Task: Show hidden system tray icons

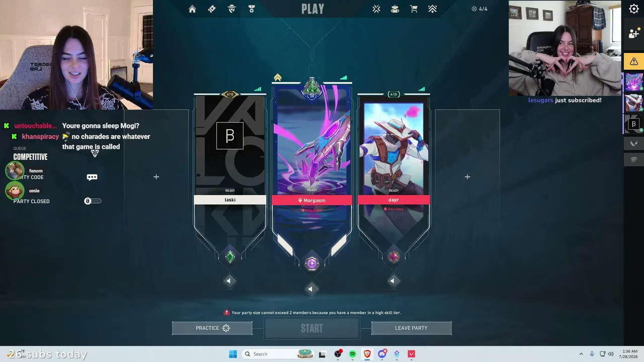Action: 581,354
